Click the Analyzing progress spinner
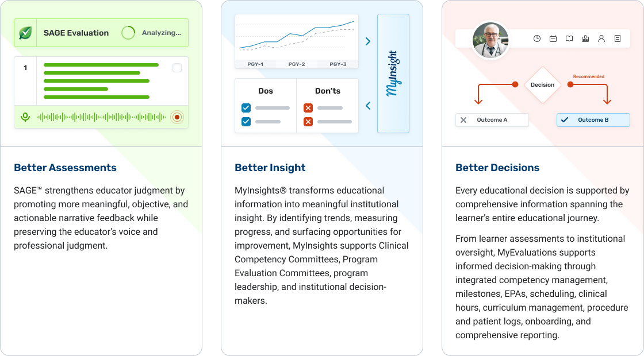644x356 pixels. [x=128, y=33]
